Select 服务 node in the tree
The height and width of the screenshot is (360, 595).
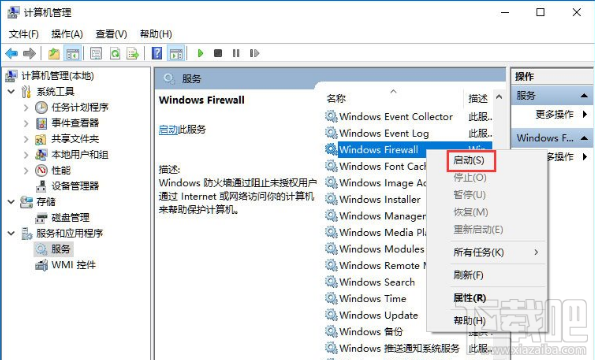tap(61, 249)
